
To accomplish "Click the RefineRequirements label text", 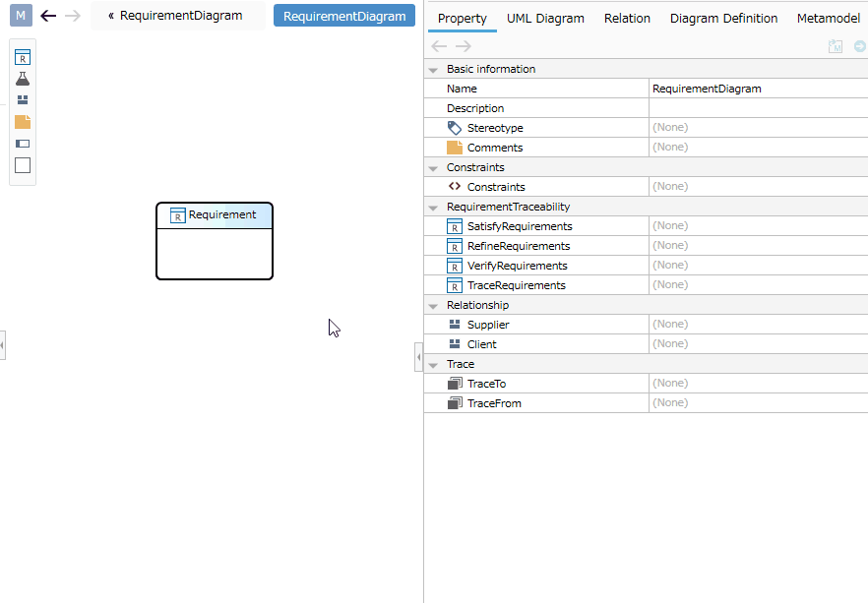I will coord(519,246).
